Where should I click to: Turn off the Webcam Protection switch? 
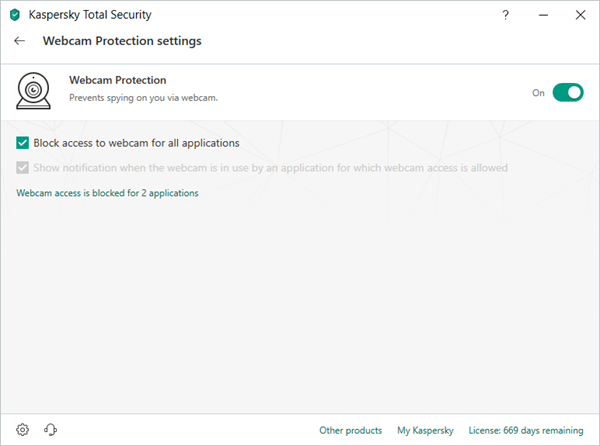tap(567, 92)
